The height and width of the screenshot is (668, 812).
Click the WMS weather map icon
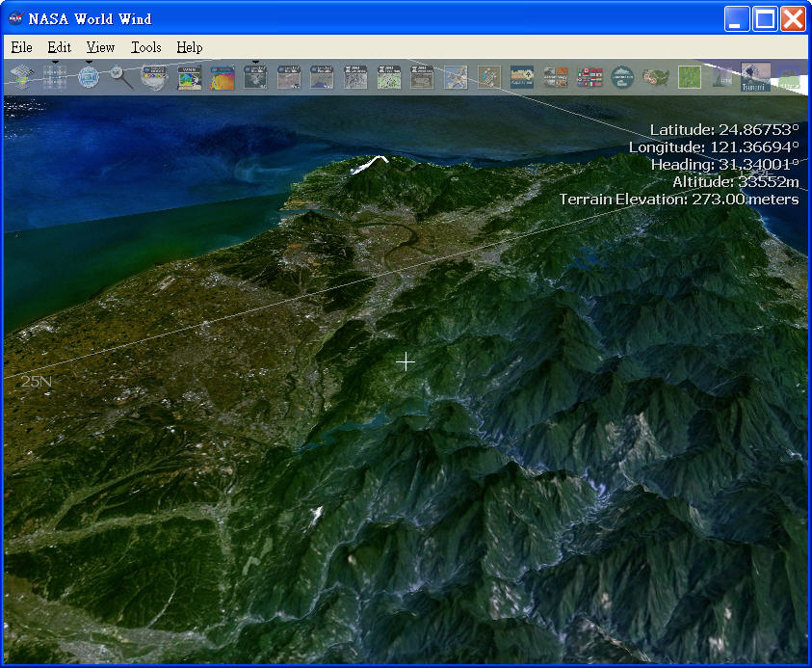click(189, 77)
